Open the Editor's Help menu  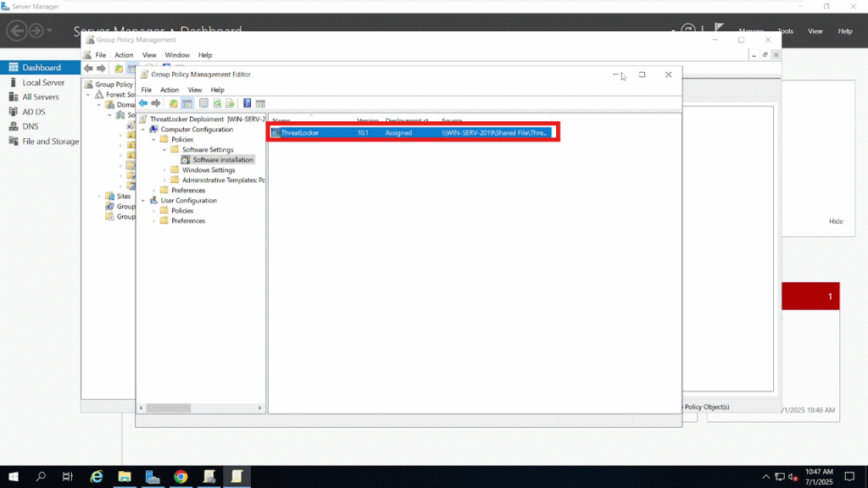(217, 90)
